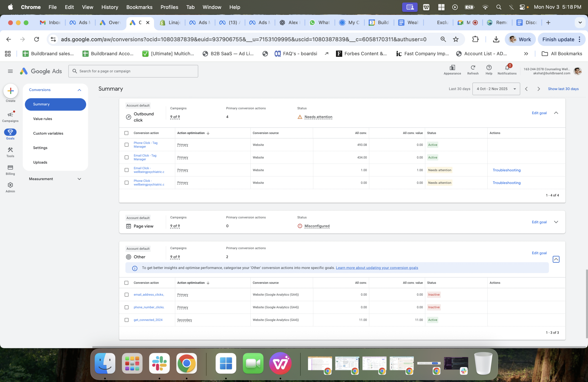Tick the get_connected_2024 checkbox
The image size is (588, 382).
click(127, 320)
